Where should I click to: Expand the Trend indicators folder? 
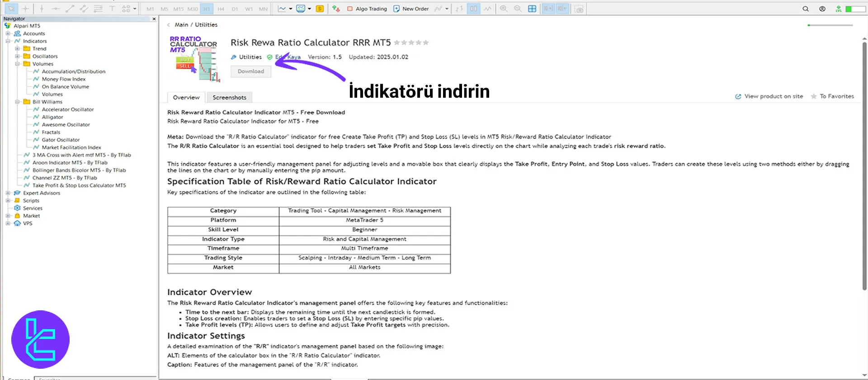(x=17, y=48)
